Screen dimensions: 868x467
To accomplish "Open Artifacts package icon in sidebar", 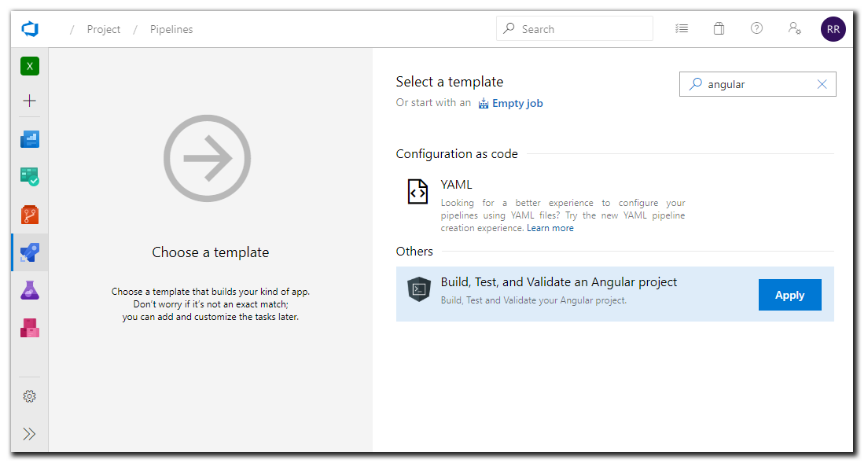I will tap(30, 328).
